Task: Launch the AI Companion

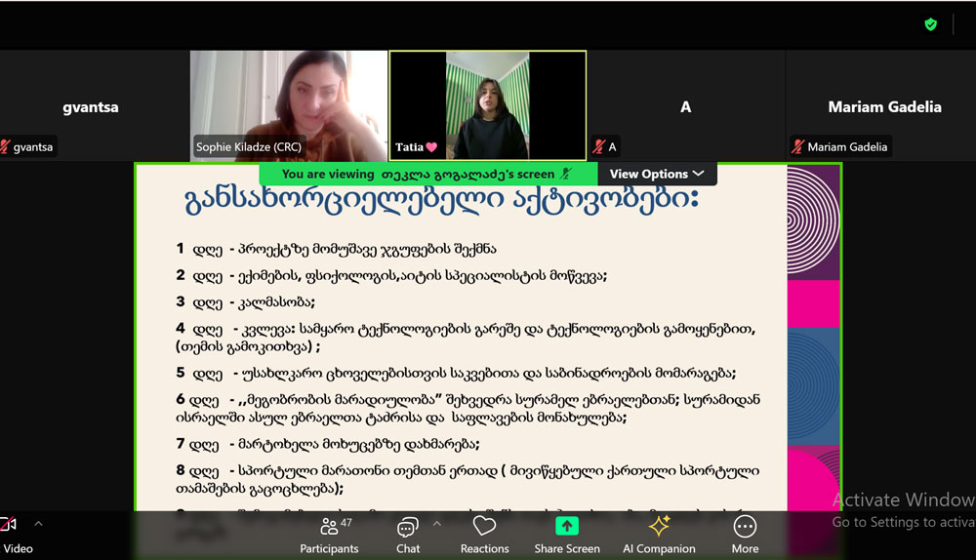Action: (659, 534)
